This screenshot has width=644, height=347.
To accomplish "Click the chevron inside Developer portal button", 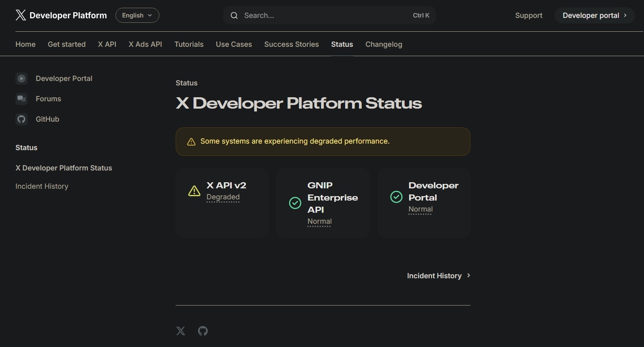I will (625, 15).
